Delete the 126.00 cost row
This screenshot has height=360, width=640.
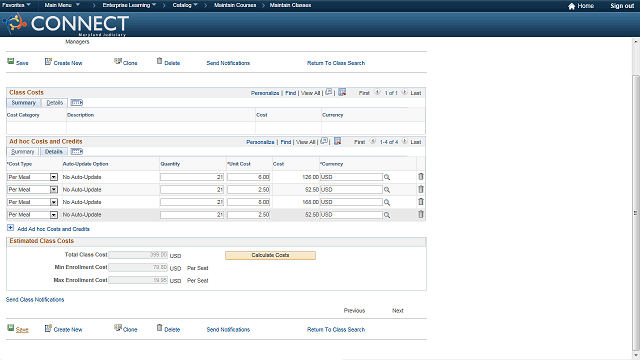coord(421,177)
